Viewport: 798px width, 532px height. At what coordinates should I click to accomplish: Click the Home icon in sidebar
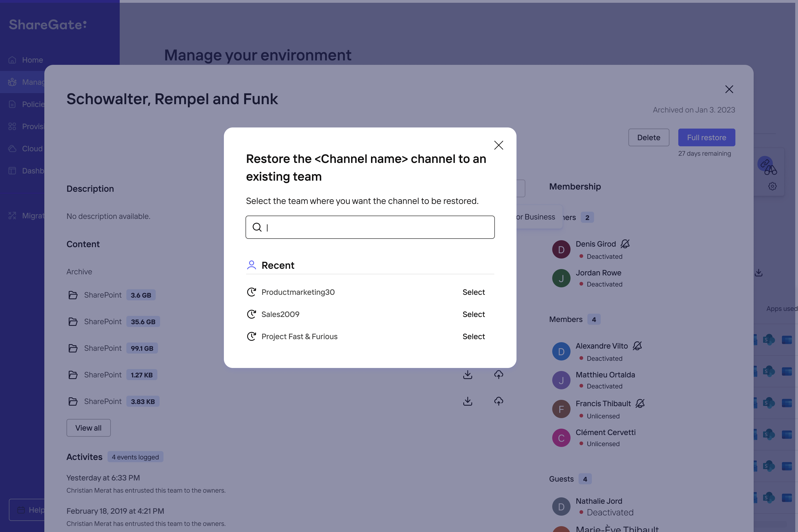(x=12, y=60)
